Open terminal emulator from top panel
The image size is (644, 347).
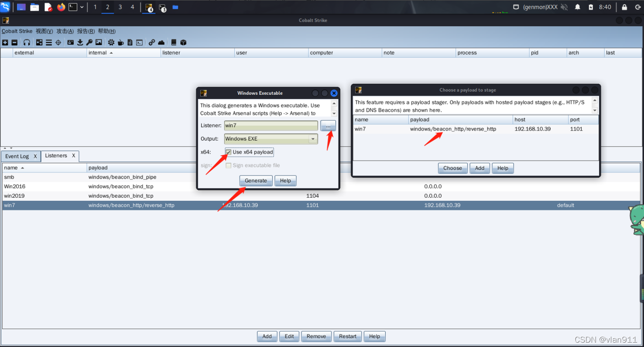pyautogui.click(x=73, y=7)
